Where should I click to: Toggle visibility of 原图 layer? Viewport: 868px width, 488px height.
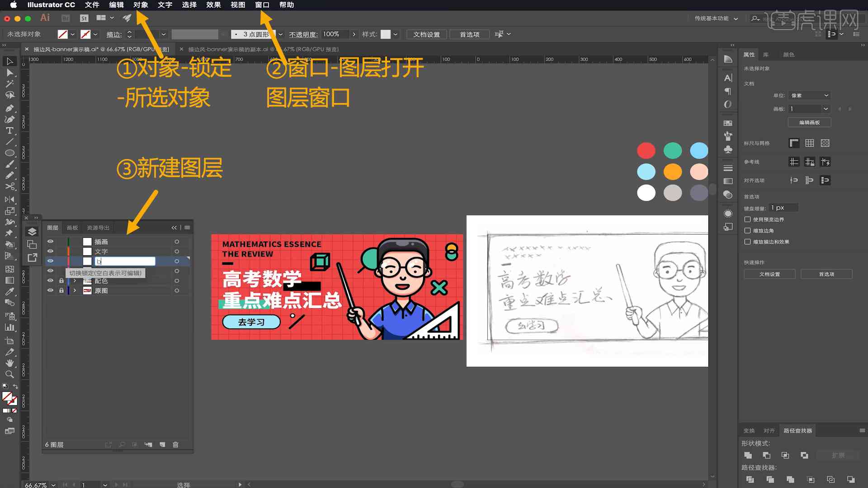(51, 290)
